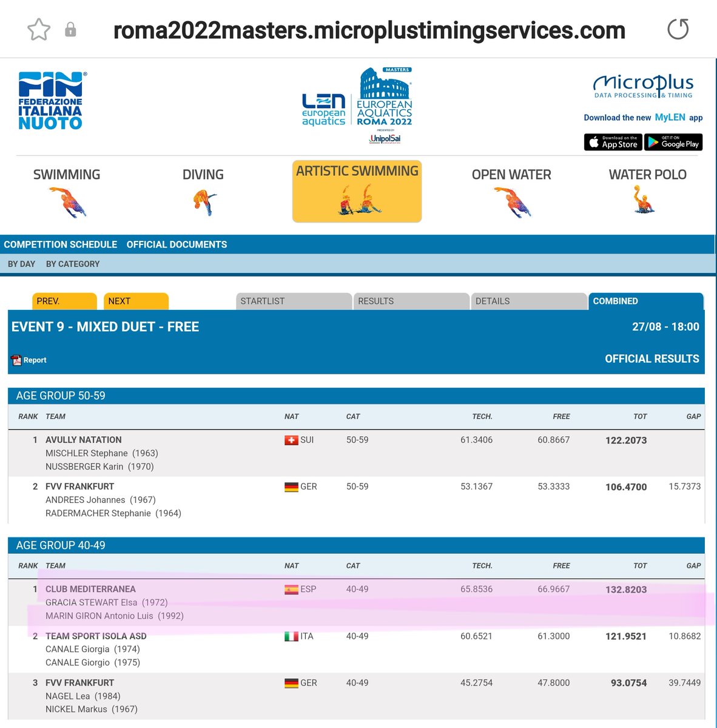Open the Report link text

click(x=35, y=360)
